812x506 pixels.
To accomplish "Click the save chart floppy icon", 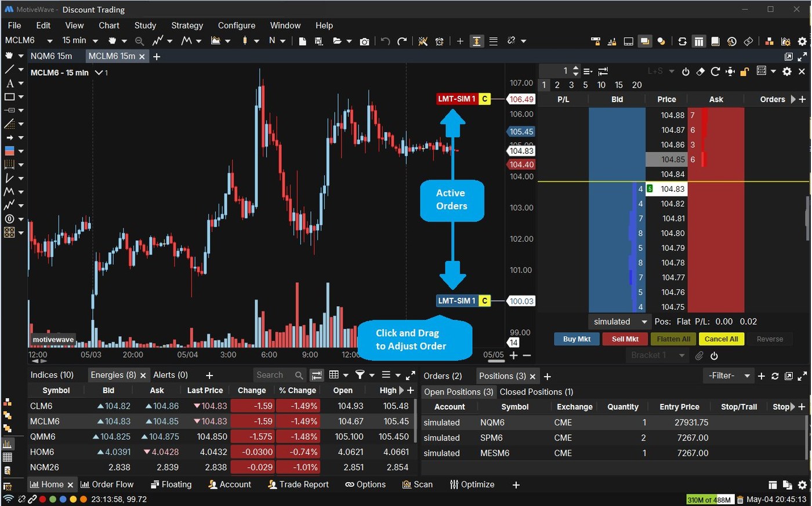I will click(318, 41).
